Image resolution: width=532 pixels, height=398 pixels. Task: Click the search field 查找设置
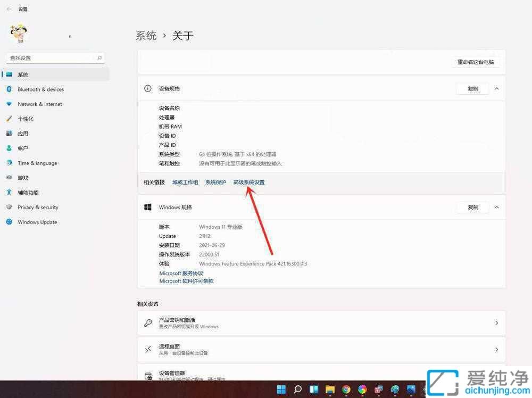click(53, 57)
